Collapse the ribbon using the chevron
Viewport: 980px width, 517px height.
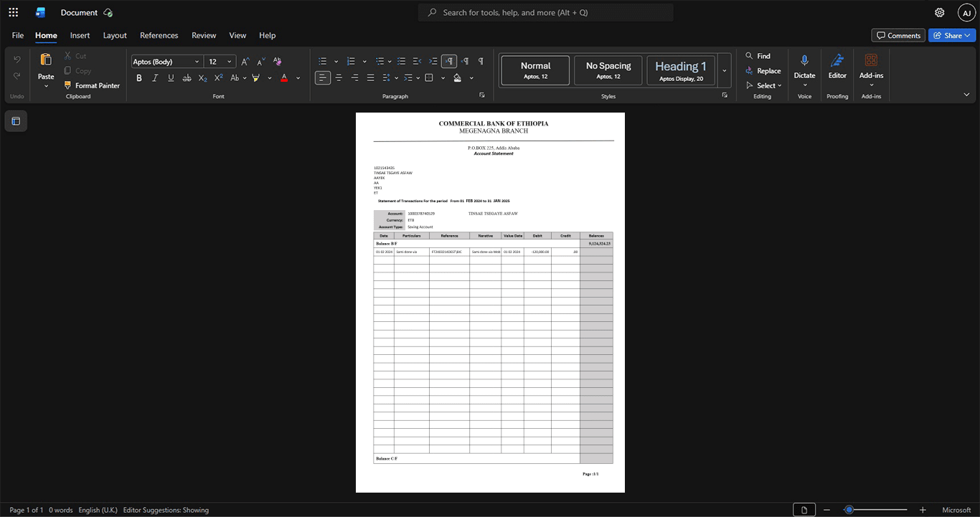point(966,95)
